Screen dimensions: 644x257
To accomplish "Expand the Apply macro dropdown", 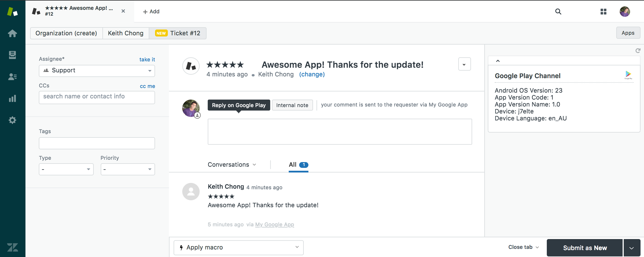I will pyautogui.click(x=238, y=247).
